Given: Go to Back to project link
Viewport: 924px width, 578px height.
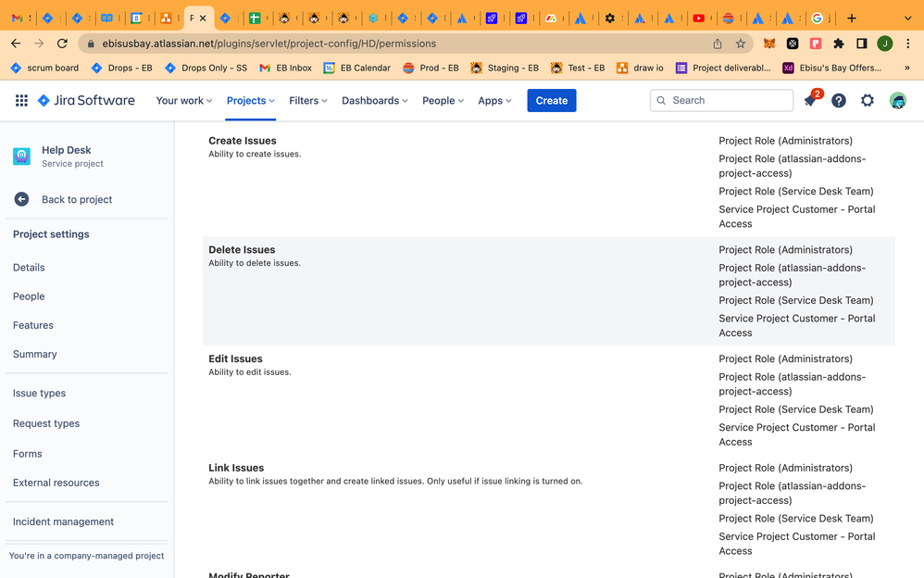Looking at the screenshot, I should (77, 199).
